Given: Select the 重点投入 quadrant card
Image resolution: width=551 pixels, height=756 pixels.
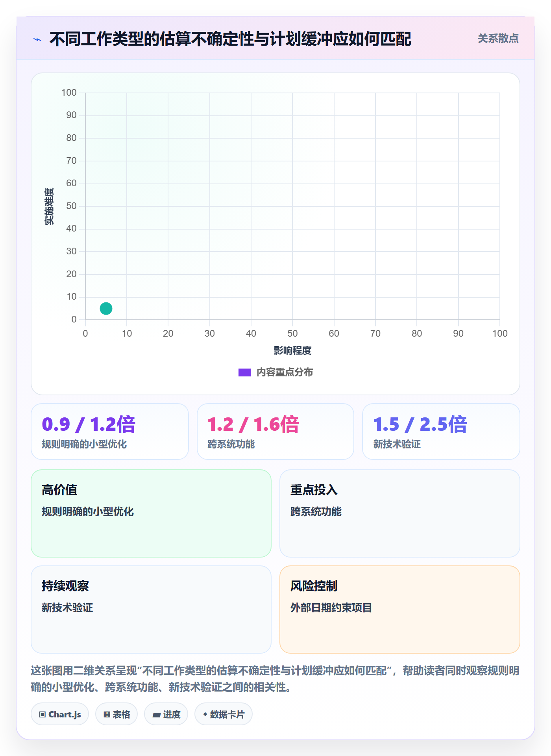Looking at the screenshot, I should click(400, 513).
